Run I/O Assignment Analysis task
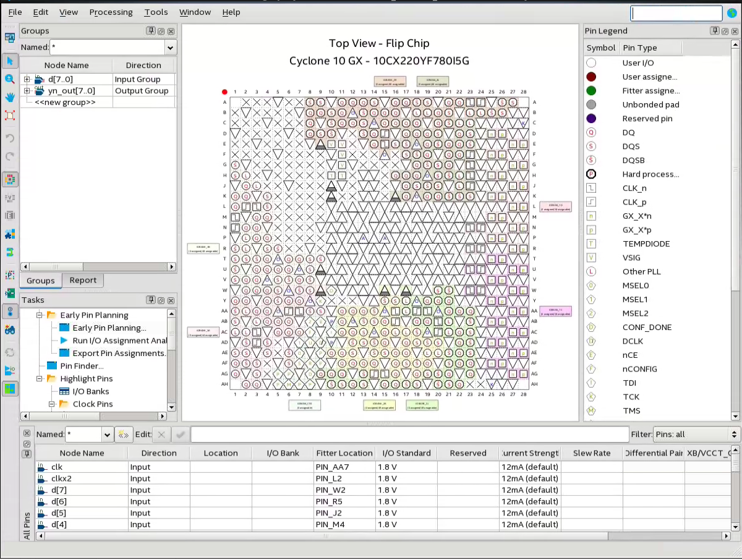 pyautogui.click(x=119, y=341)
